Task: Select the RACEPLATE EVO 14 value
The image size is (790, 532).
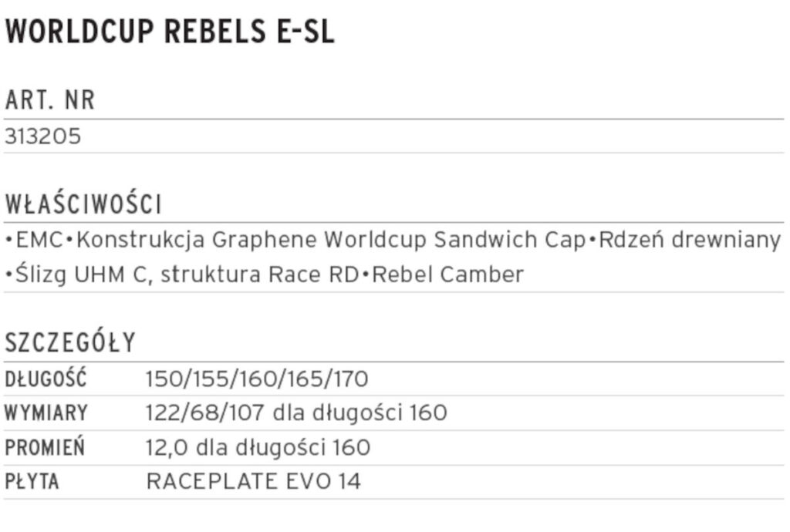Action: pyautogui.click(x=253, y=483)
